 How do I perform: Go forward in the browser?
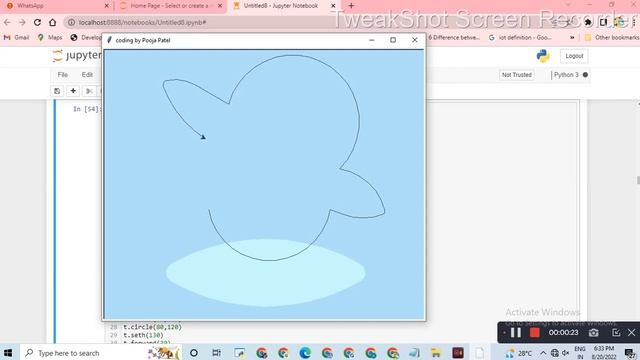point(22,22)
